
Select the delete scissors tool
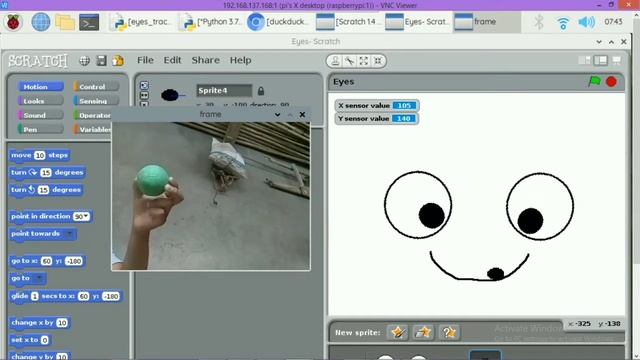[349, 61]
